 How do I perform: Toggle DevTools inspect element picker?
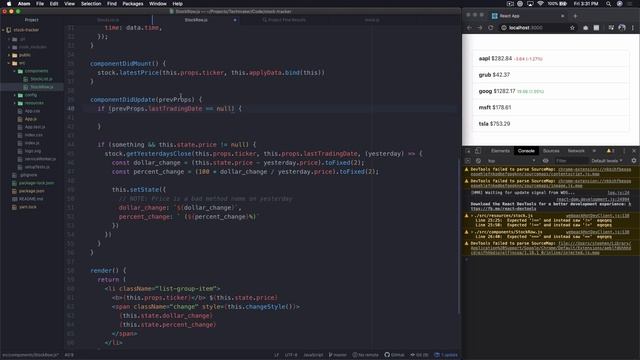coord(468,151)
